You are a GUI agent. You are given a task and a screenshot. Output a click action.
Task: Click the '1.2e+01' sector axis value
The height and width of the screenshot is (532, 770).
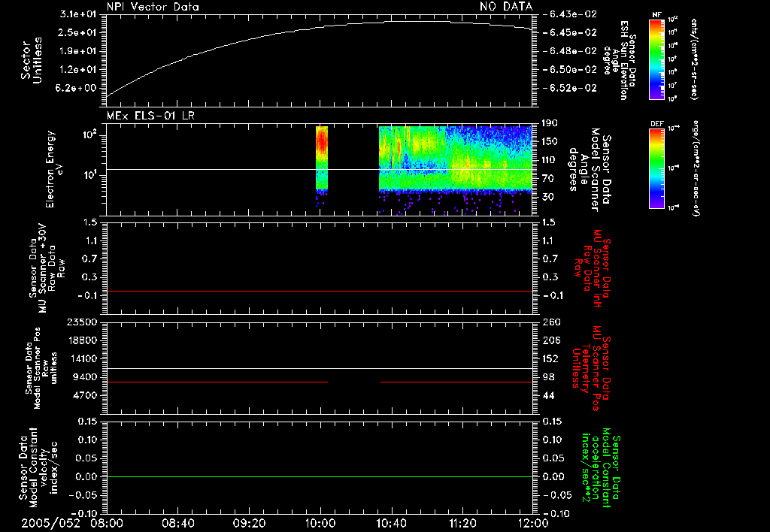click(77, 70)
